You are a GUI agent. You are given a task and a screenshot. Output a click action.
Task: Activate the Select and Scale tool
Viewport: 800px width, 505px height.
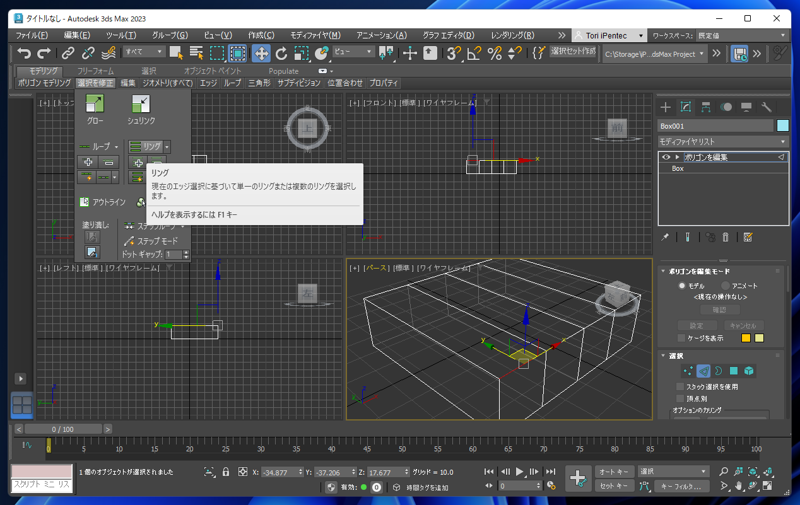pyautogui.click(x=302, y=53)
